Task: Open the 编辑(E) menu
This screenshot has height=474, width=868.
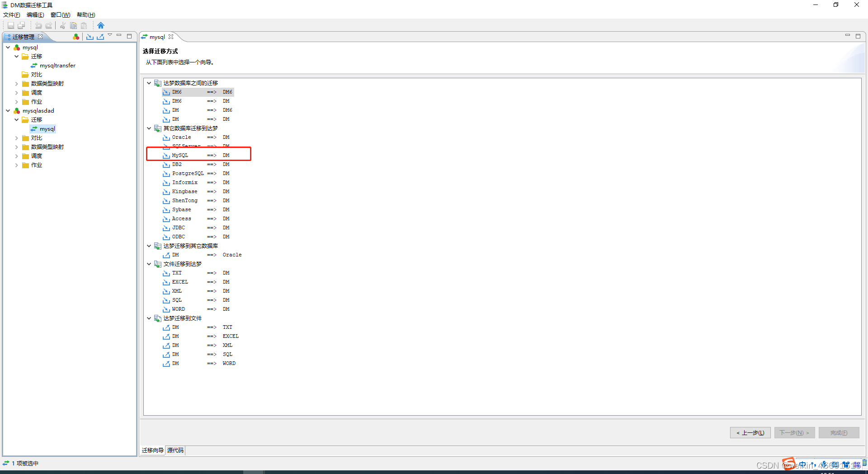Action: [x=35, y=15]
